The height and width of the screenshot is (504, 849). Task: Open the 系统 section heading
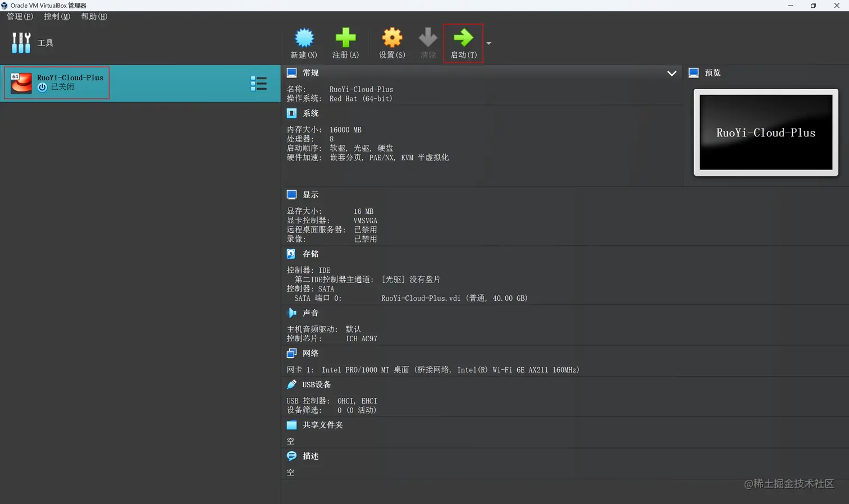(x=311, y=113)
